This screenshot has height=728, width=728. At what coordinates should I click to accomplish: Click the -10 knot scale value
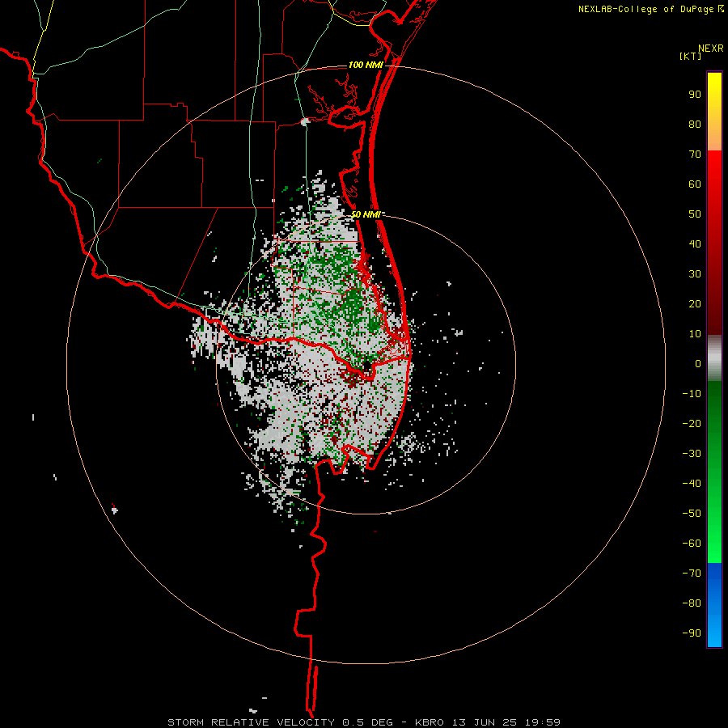click(692, 394)
